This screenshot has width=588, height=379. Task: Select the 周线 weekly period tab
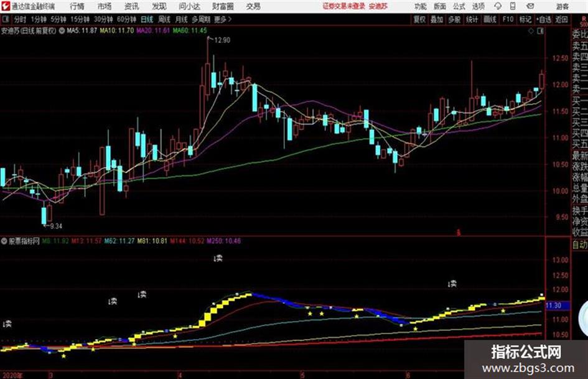tap(164, 19)
